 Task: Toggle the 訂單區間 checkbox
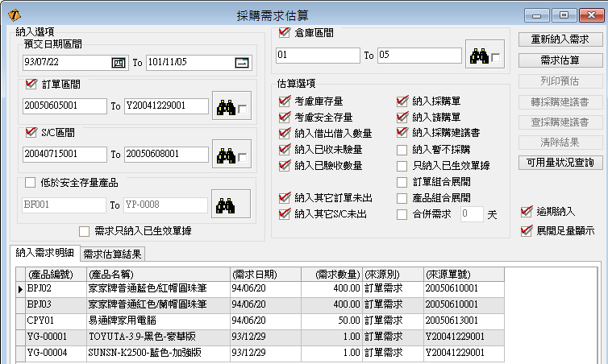tap(31, 84)
